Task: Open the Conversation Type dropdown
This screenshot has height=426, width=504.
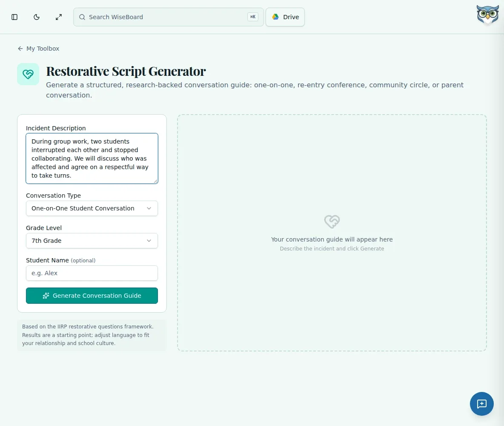Action: (92, 208)
